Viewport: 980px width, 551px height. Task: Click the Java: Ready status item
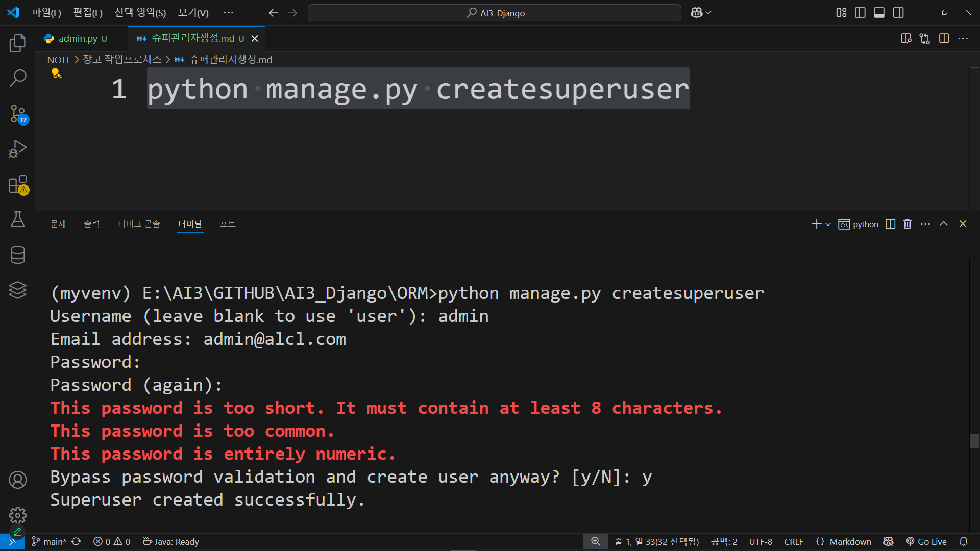pyautogui.click(x=171, y=542)
